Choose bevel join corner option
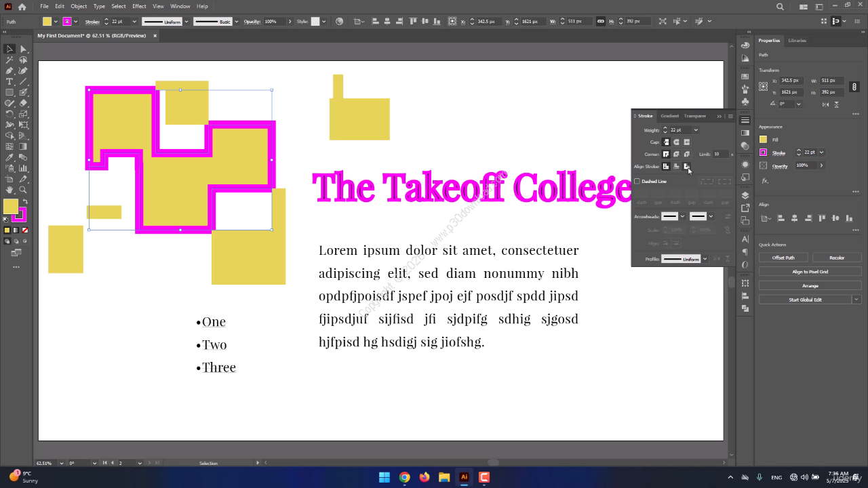The height and width of the screenshot is (488, 868). coord(686,155)
